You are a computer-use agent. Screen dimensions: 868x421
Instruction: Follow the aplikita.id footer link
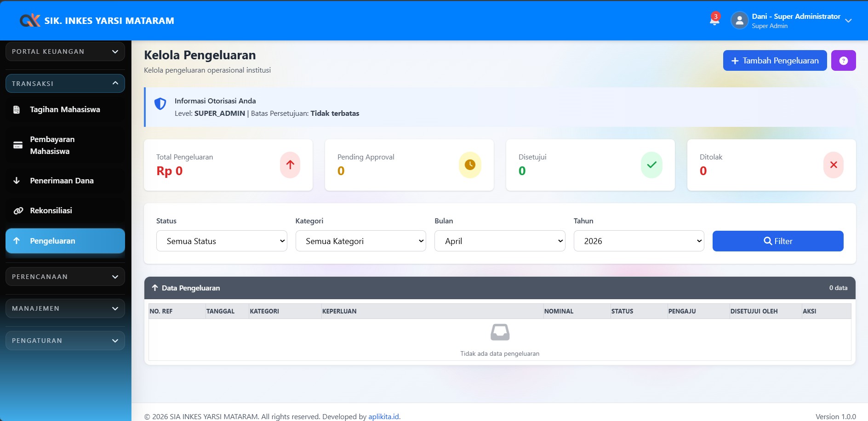pyautogui.click(x=383, y=416)
